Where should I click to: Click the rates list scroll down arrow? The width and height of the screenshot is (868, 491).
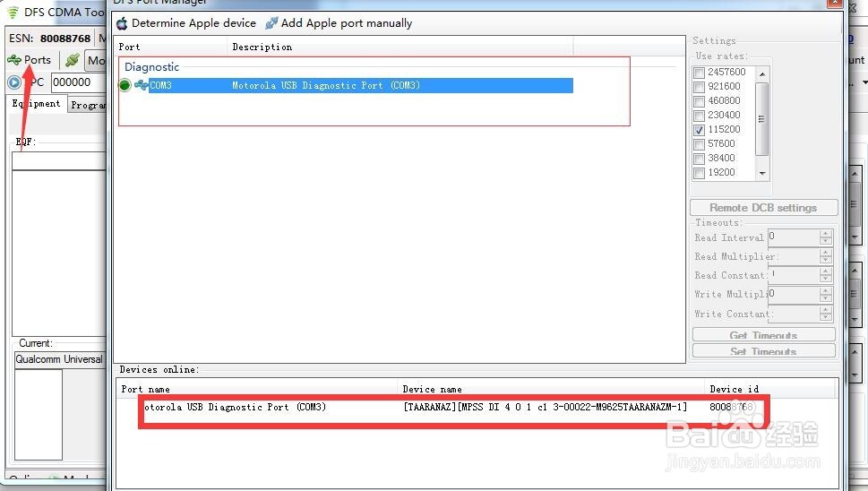762,173
